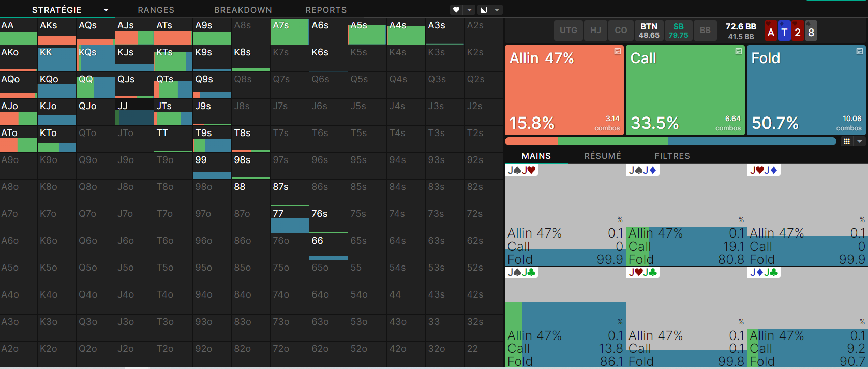This screenshot has width=868, height=369.
Task: Switch to the RÉSUMÉ tab
Action: [603, 156]
